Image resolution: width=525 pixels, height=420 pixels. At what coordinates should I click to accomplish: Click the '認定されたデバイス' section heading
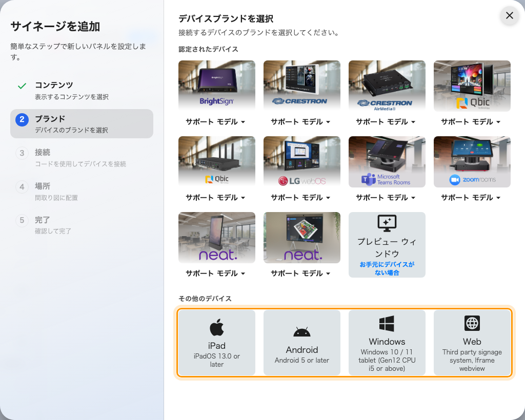(x=208, y=49)
